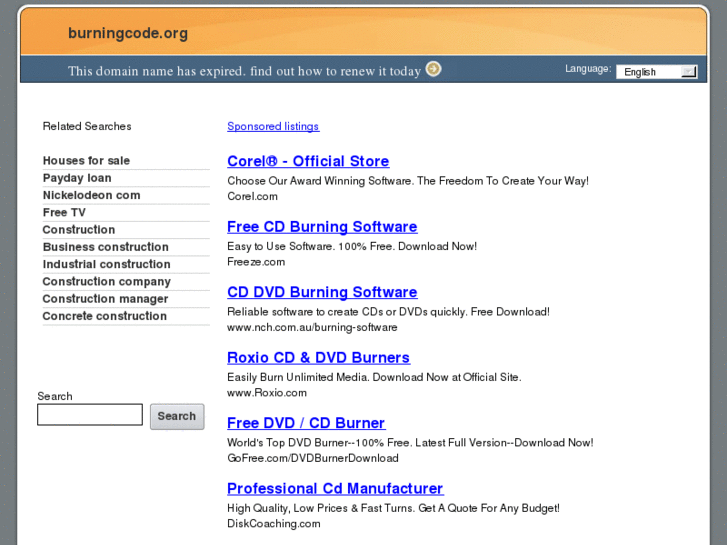Select Payday loan related search
The height and width of the screenshot is (545, 727).
click(x=77, y=178)
